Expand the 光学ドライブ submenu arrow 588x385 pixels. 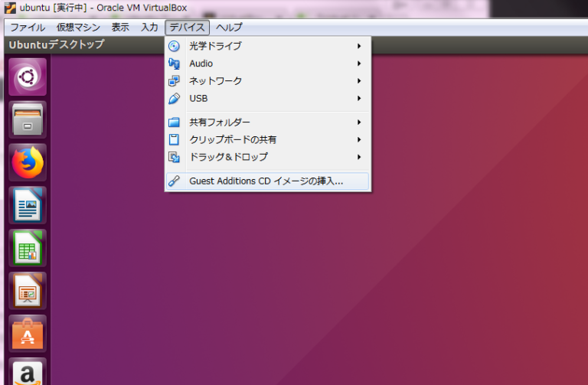(358, 46)
